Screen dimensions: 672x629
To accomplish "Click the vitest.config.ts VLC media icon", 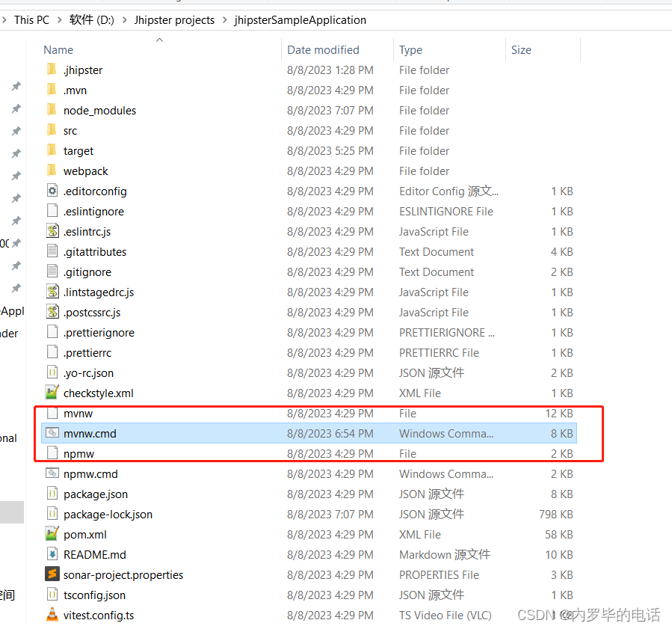I will coord(52,615).
